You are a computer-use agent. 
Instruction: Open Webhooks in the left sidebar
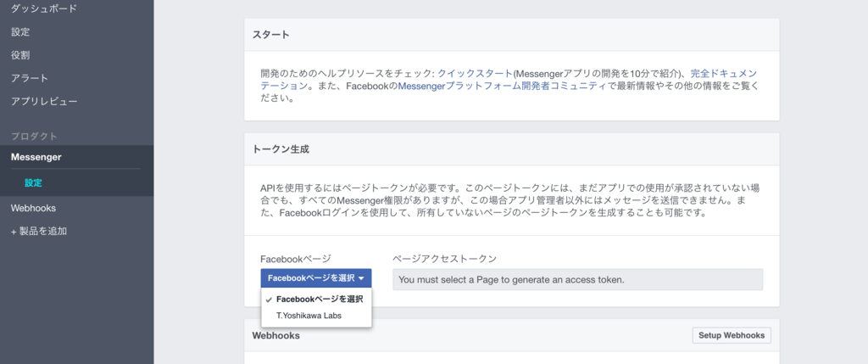pyautogui.click(x=33, y=208)
